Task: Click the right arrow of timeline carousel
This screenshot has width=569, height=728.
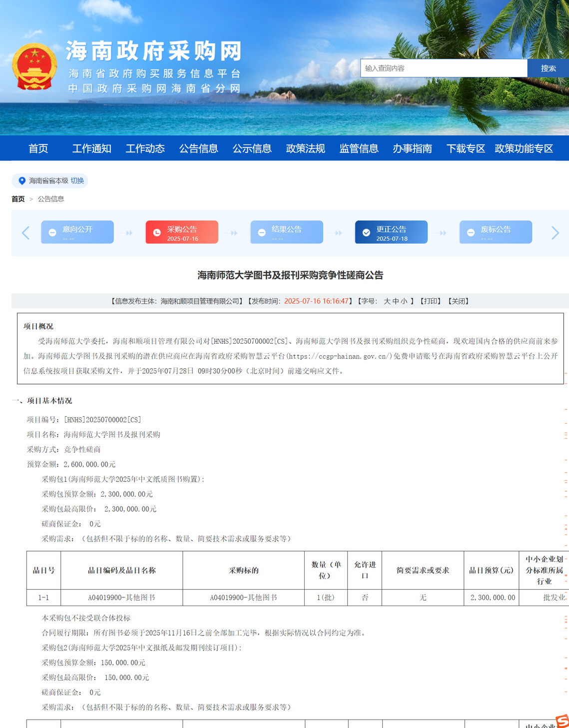Action: coord(555,232)
